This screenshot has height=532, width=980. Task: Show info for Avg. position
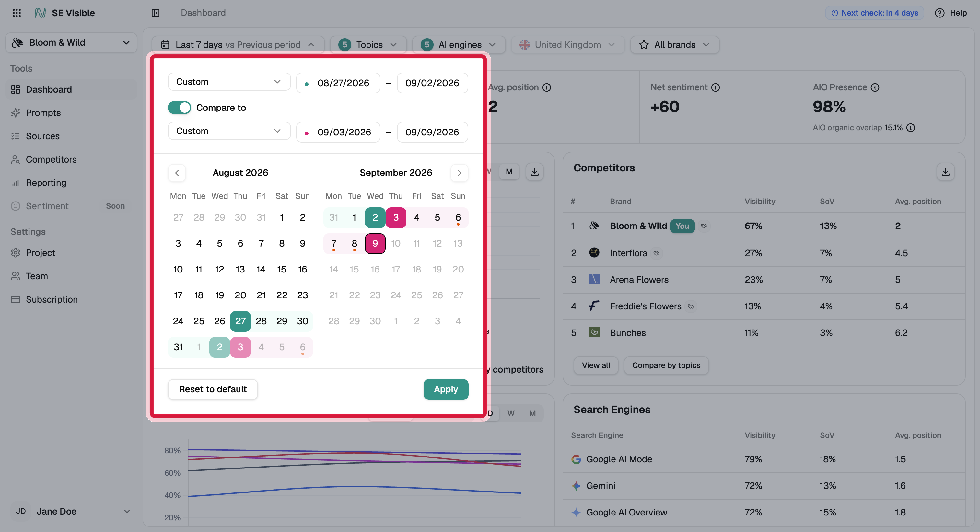coord(547,87)
